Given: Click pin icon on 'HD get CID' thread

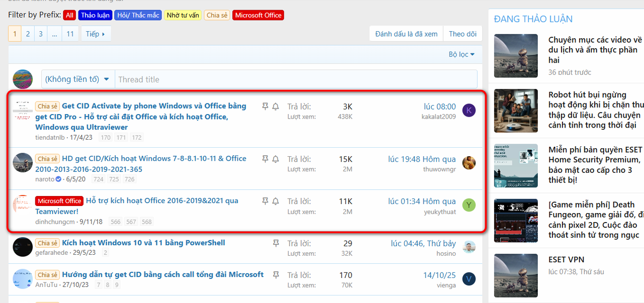Looking at the screenshot, I should coord(265,159).
